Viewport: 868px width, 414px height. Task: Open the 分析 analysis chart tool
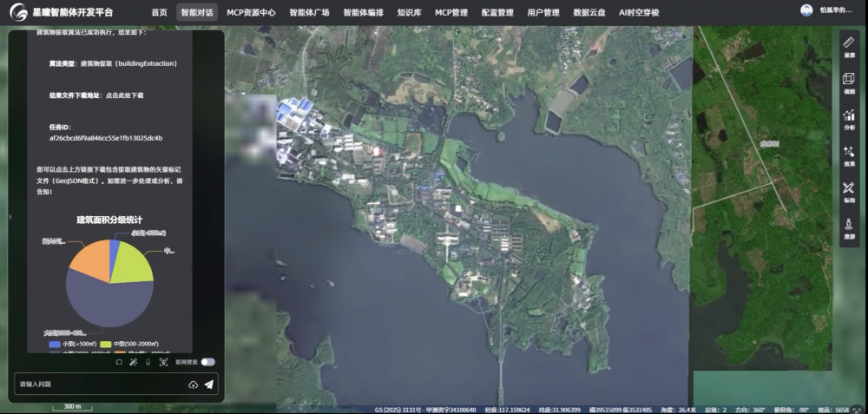pos(849,118)
